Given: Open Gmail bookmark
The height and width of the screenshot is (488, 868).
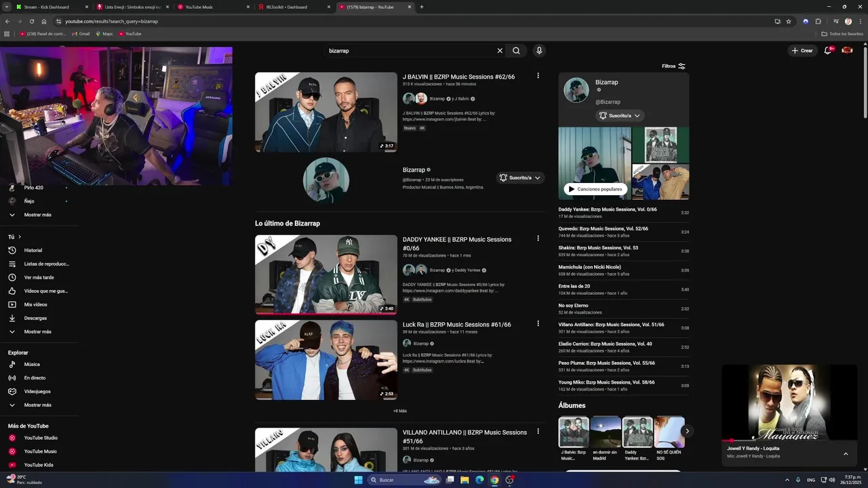Looking at the screenshot, I should point(80,33).
